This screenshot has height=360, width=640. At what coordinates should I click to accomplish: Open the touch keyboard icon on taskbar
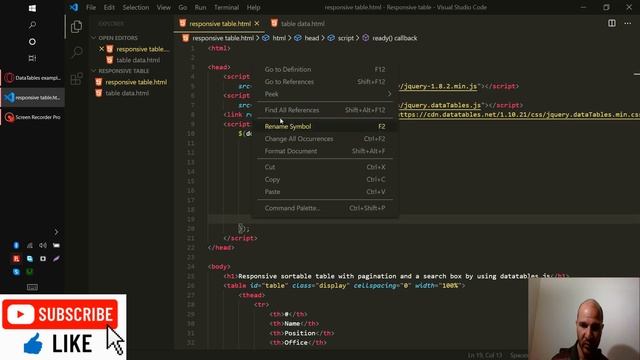[32, 287]
